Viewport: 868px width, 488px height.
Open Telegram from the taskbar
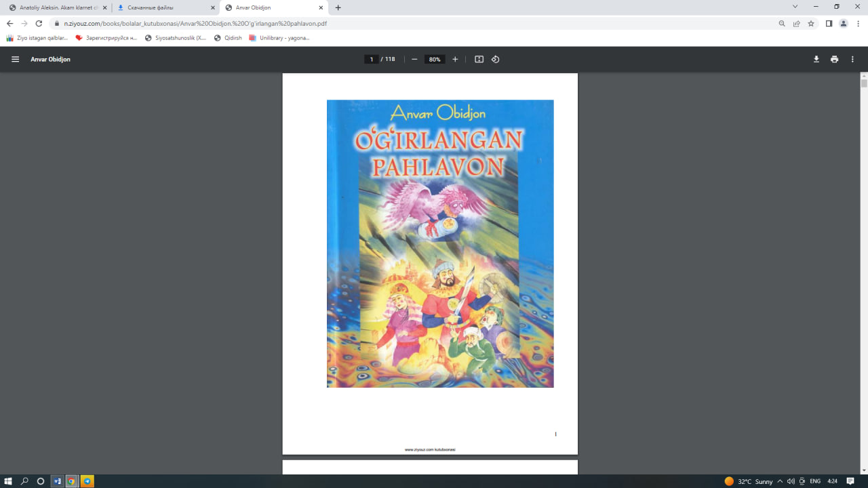(x=87, y=481)
